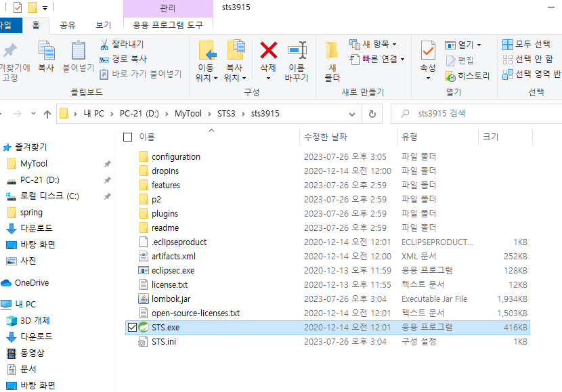Toggle the select-all checkbox beside 이름 header

127,137
